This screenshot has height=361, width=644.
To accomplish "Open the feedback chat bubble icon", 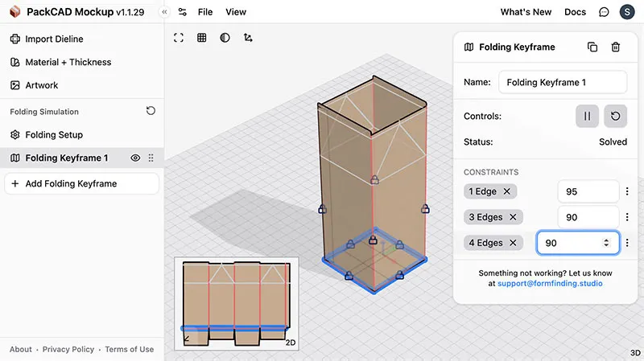I will [604, 12].
